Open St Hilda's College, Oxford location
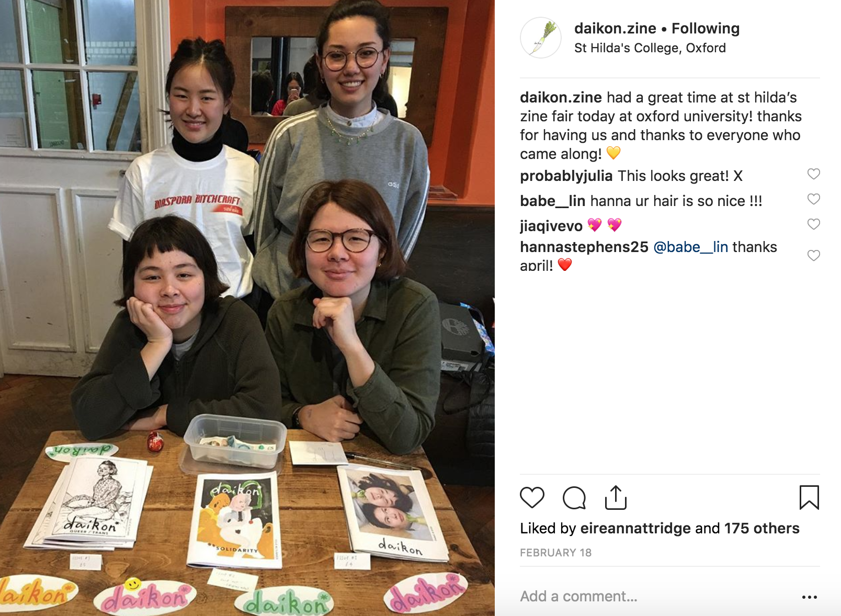The width and height of the screenshot is (841, 616). point(650,48)
